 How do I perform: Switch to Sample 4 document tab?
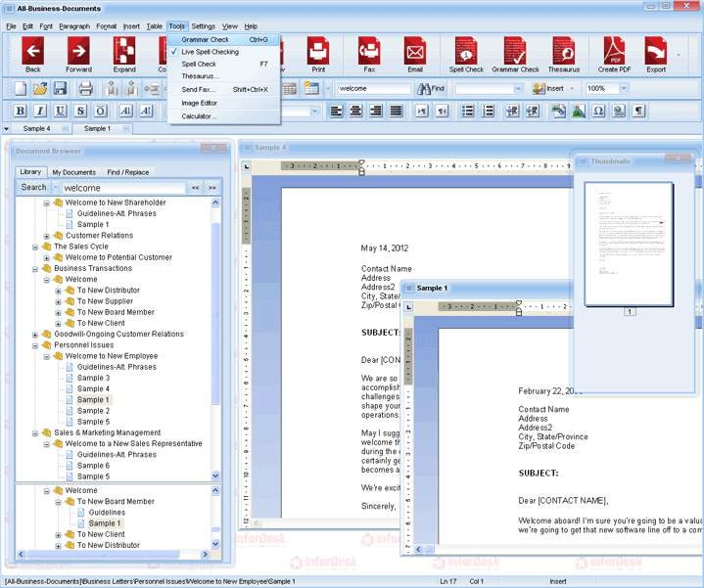tap(37, 129)
